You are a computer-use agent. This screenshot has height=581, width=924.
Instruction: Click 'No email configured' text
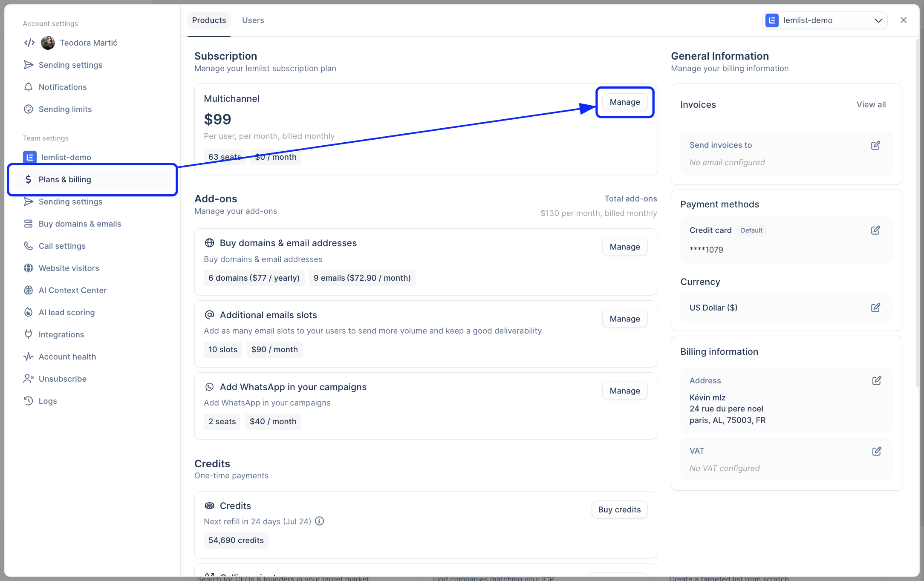point(727,162)
